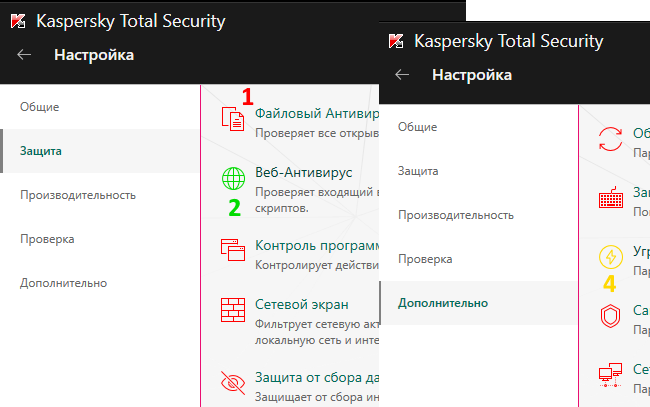Click the red shield self-defense icon
The image size is (650, 407).
[610, 317]
